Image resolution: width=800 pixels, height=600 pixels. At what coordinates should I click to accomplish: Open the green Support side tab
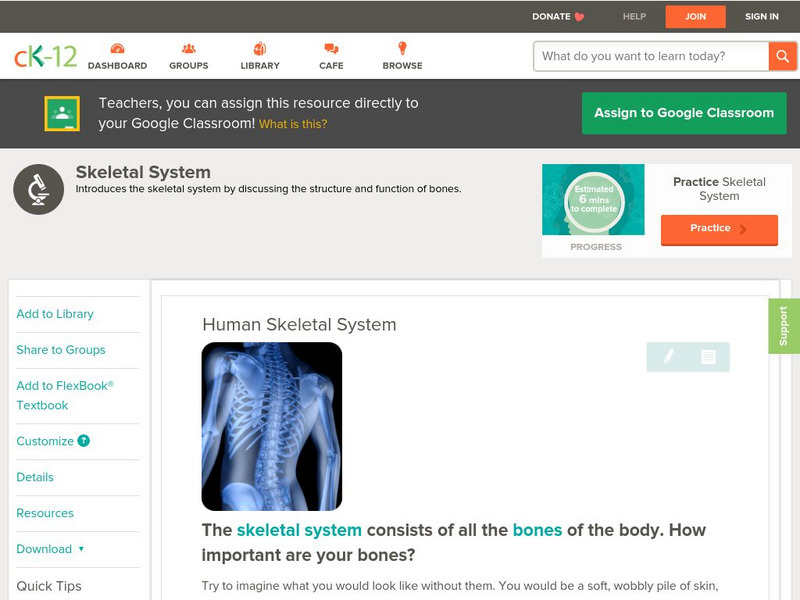(x=784, y=326)
